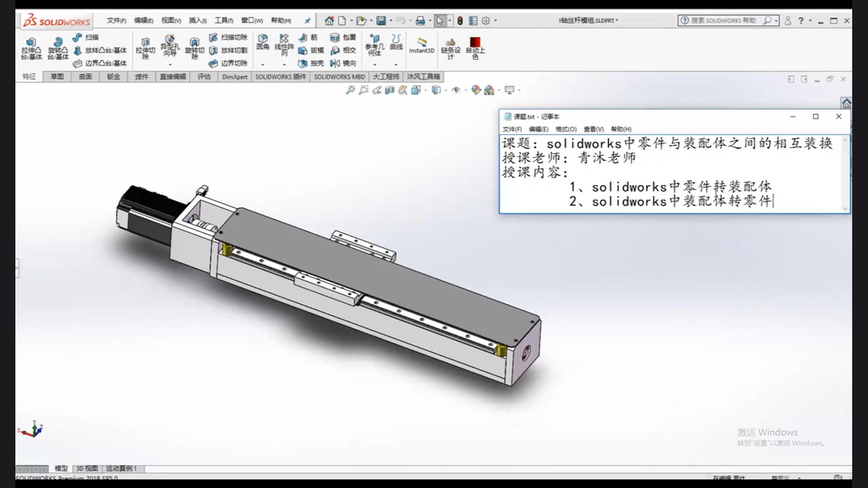Select the Rib (筋) feature tool
Screen dimensions: 868x488
(x=308, y=38)
